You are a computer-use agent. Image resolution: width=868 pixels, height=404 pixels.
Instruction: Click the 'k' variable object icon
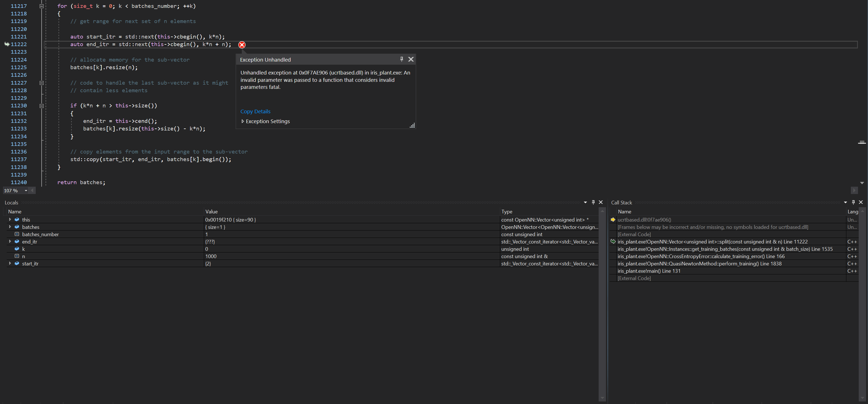coord(17,249)
